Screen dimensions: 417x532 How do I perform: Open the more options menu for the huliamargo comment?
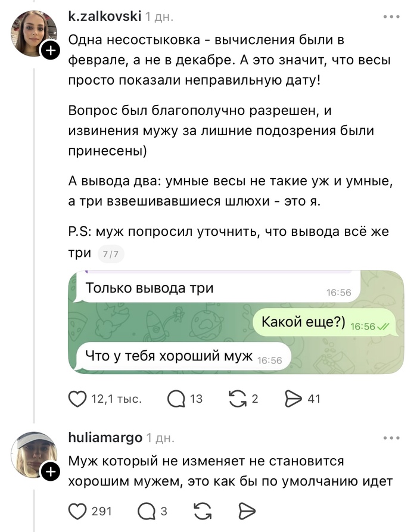(391, 438)
